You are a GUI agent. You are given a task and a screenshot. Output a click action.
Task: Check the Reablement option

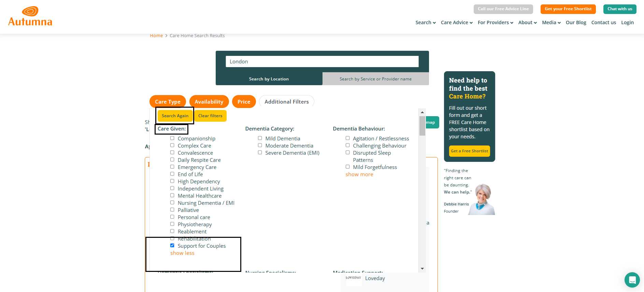point(172,231)
